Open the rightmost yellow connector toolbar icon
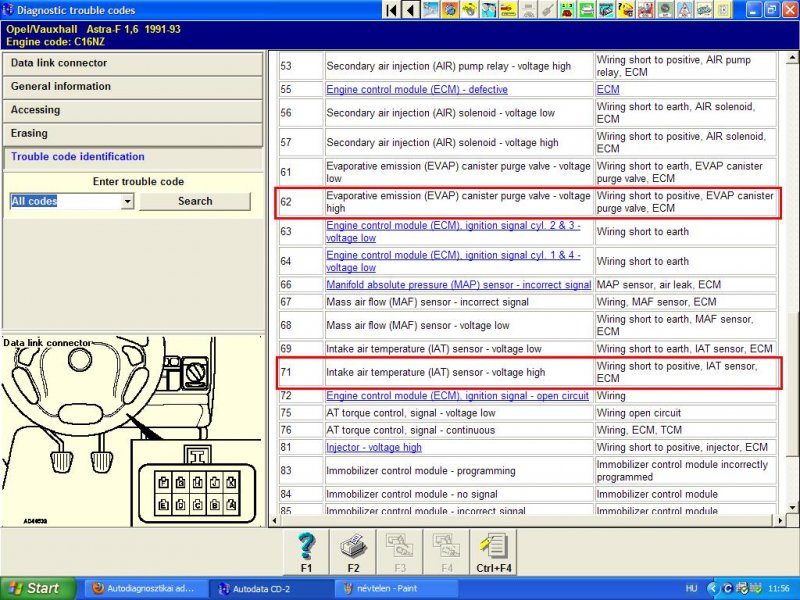Image resolution: width=800 pixels, height=600 pixels. pos(723,10)
